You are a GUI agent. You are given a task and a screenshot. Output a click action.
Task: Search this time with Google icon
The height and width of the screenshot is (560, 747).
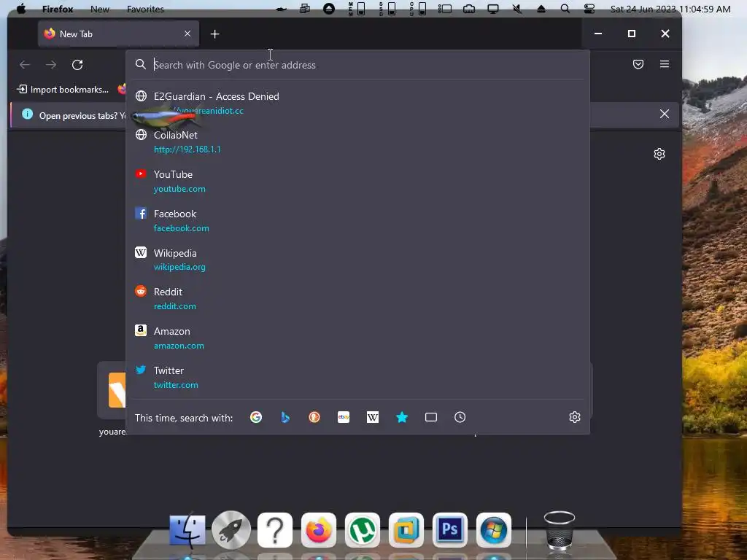(x=256, y=417)
